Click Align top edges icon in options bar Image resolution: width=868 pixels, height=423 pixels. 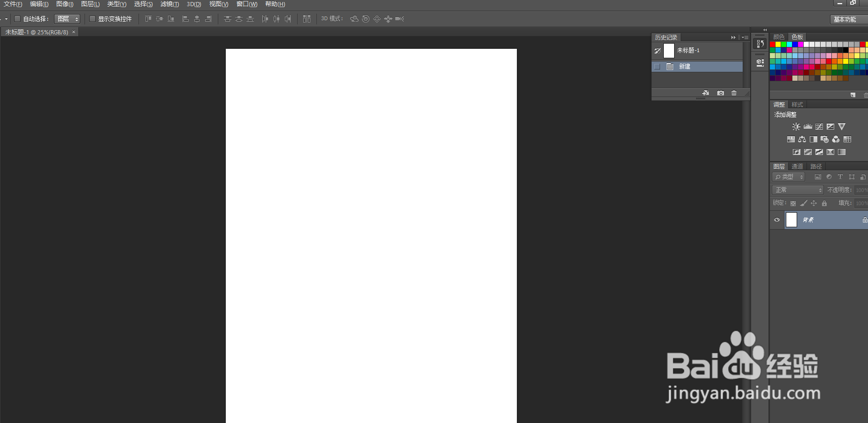(148, 19)
